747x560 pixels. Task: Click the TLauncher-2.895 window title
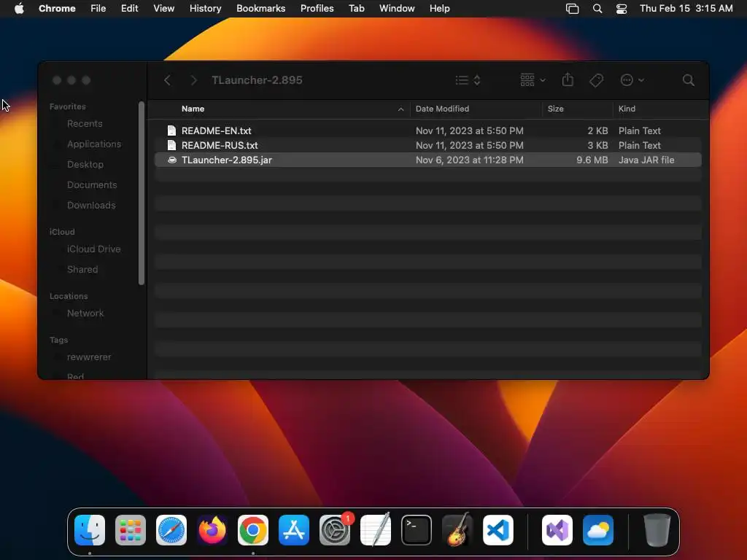[257, 80]
